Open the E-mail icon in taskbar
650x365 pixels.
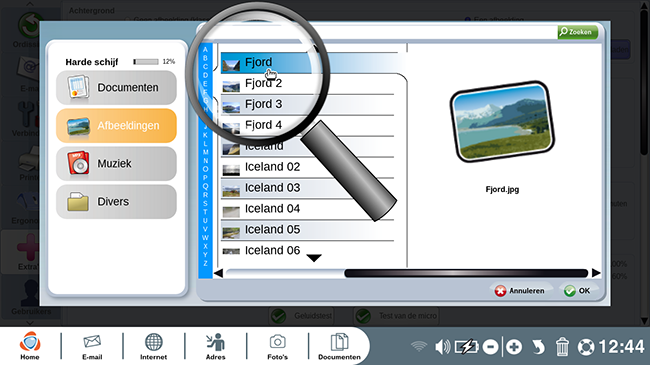[x=92, y=346]
